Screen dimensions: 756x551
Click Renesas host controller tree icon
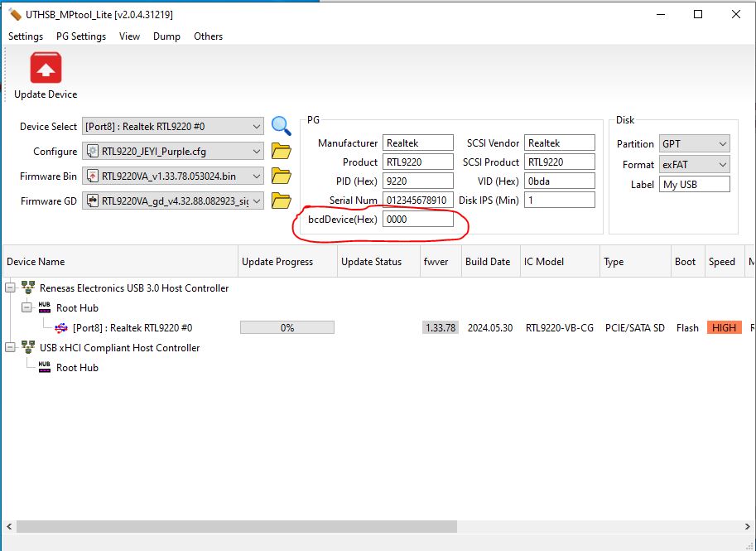[28, 288]
